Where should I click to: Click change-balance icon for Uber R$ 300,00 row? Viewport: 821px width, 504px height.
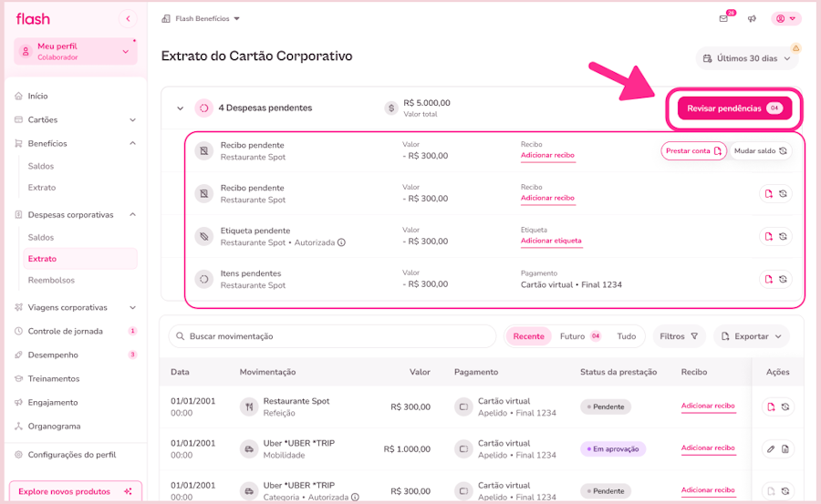pos(785,491)
